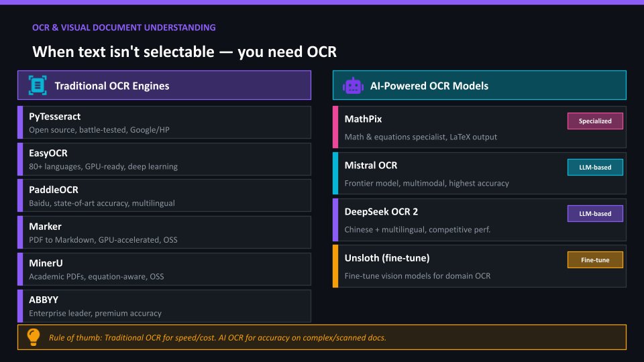Click the slide title 'When text isn't selectable'
The image size is (644, 362).
click(184, 52)
